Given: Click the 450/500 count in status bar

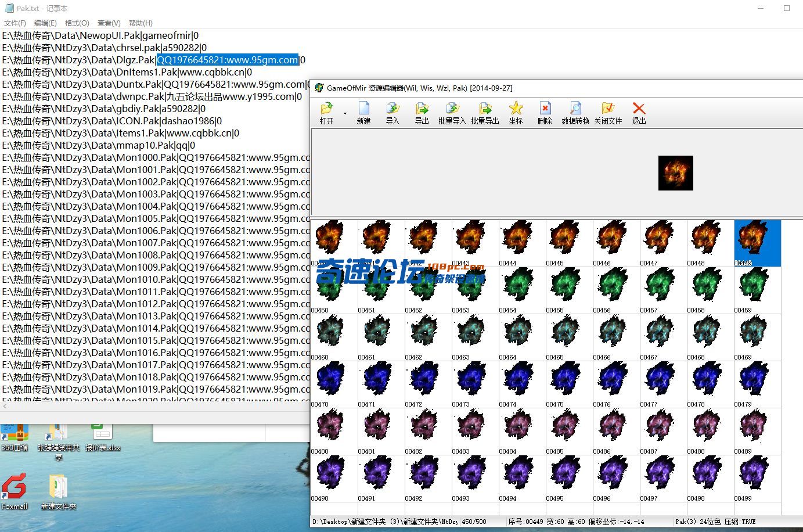Looking at the screenshot, I should [473, 522].
